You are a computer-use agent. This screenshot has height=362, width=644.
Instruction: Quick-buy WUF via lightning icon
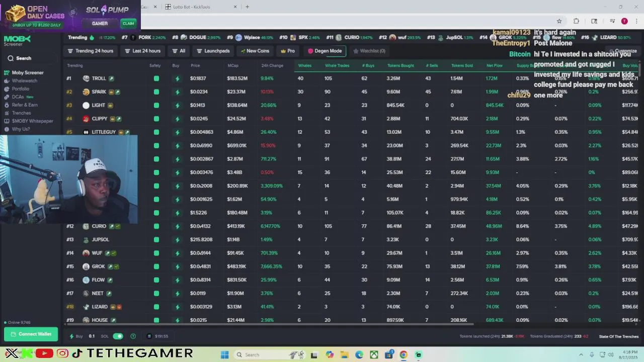177,253
